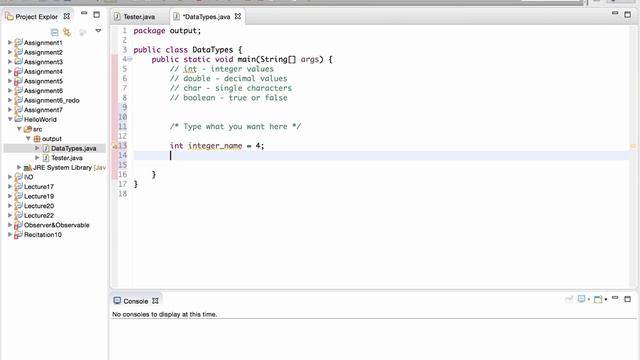Click the Assignment4 project icon
640x360 pixels.
18,71
